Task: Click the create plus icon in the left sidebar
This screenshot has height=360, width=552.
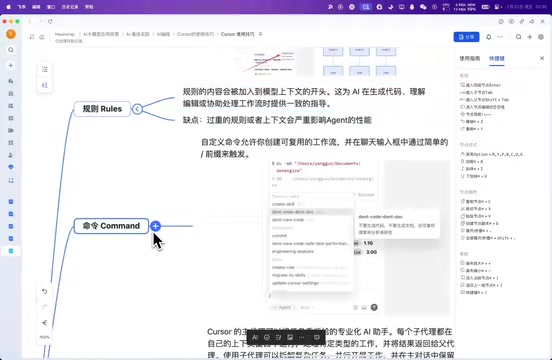Action: tap(11, 65)
